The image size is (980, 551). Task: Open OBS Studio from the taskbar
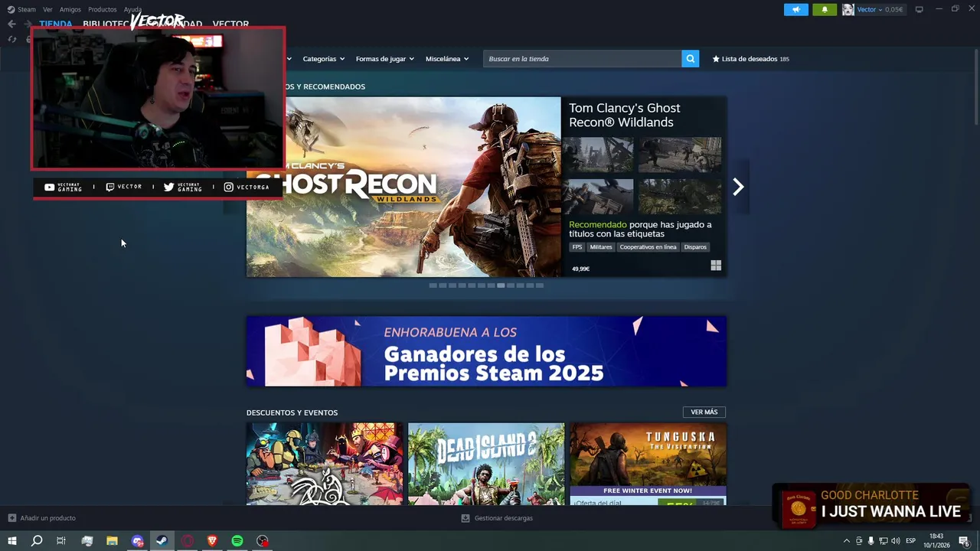pyautogui.click(x=263, y=541)
